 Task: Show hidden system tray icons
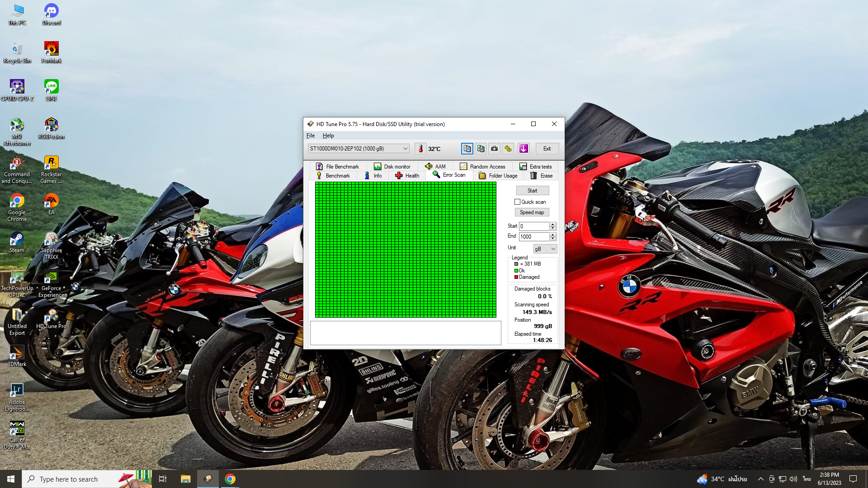tap(760, 479)
